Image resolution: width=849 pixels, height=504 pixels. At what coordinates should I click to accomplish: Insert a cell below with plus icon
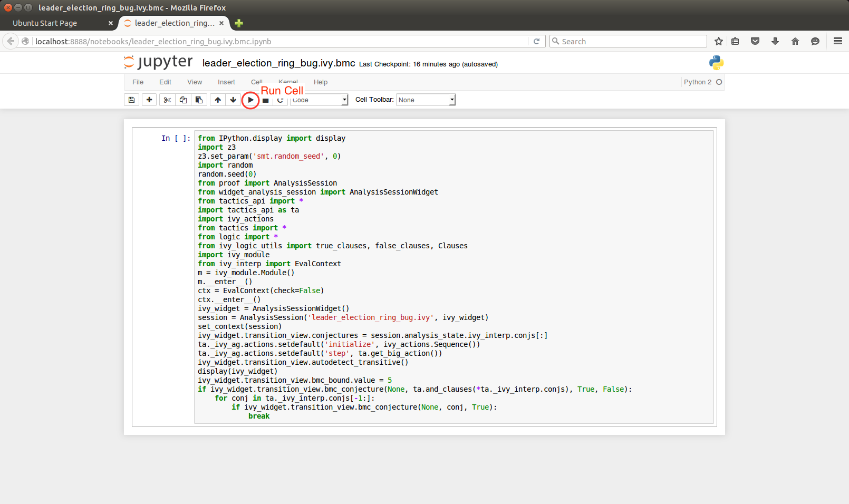pos(149,100)
